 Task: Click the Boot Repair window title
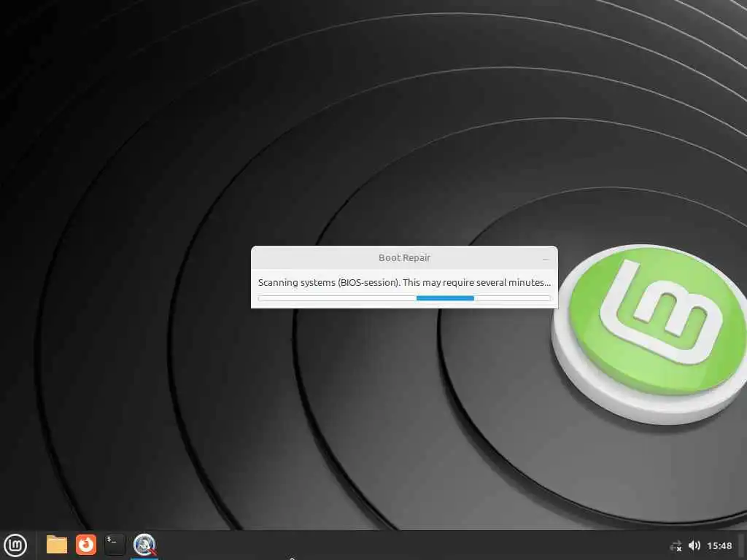pyautogui.click(x=404, y=257)
